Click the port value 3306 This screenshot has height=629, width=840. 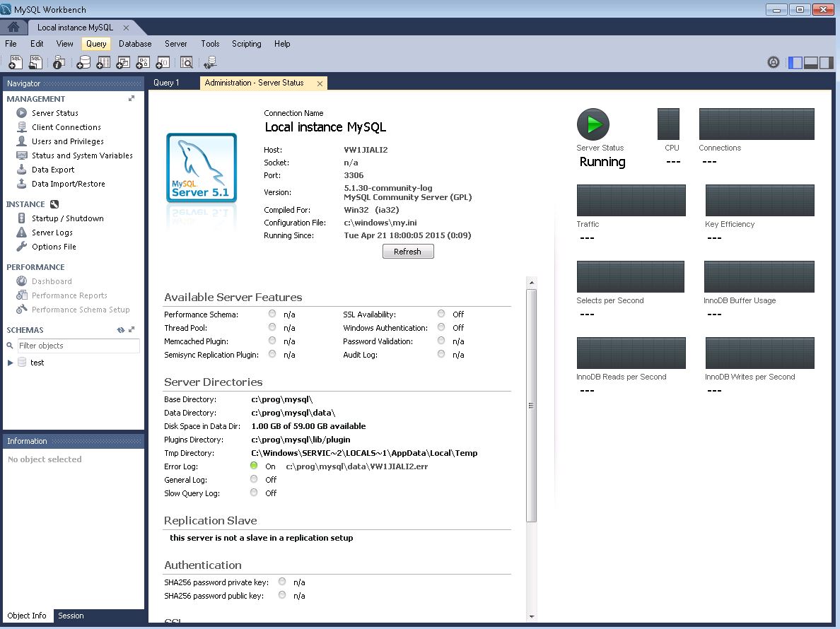(354, 175)
